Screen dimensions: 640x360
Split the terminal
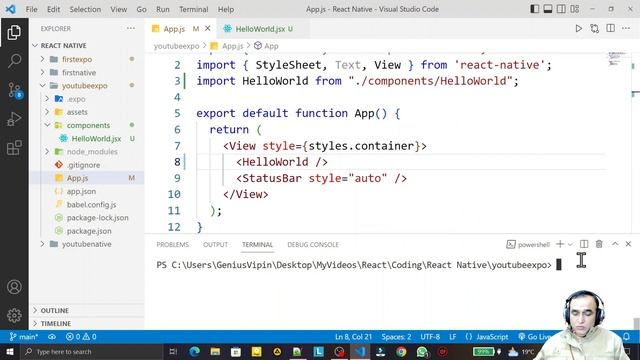[584, 244]
